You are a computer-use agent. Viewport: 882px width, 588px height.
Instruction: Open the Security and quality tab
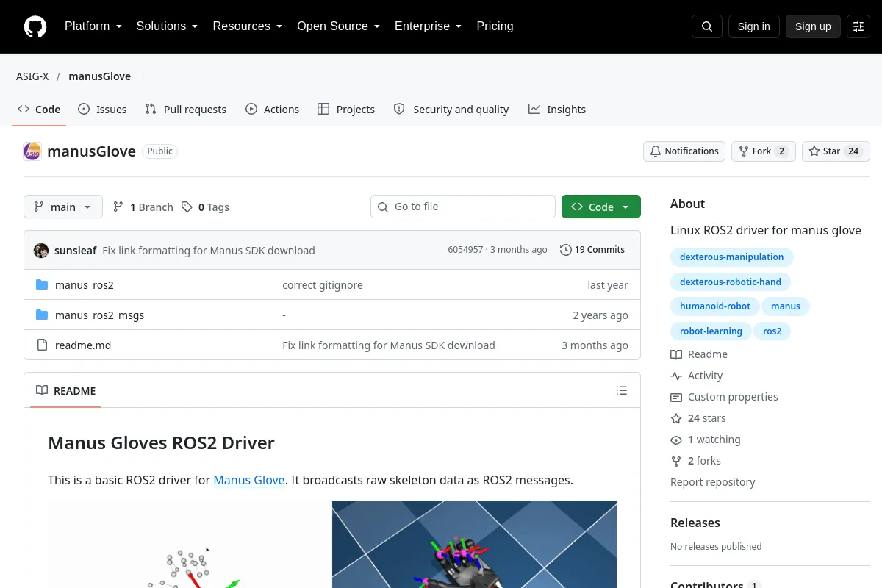point(451,110)
